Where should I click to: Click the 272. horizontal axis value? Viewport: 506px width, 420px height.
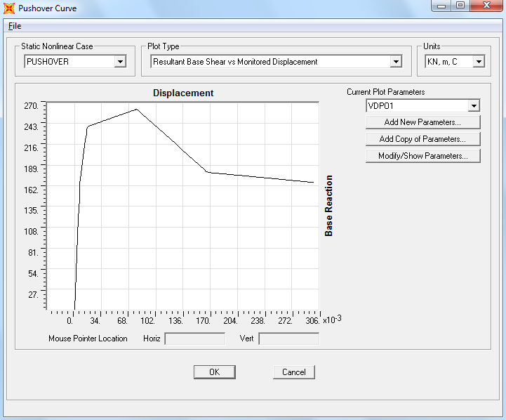click(x=285, y=321)
